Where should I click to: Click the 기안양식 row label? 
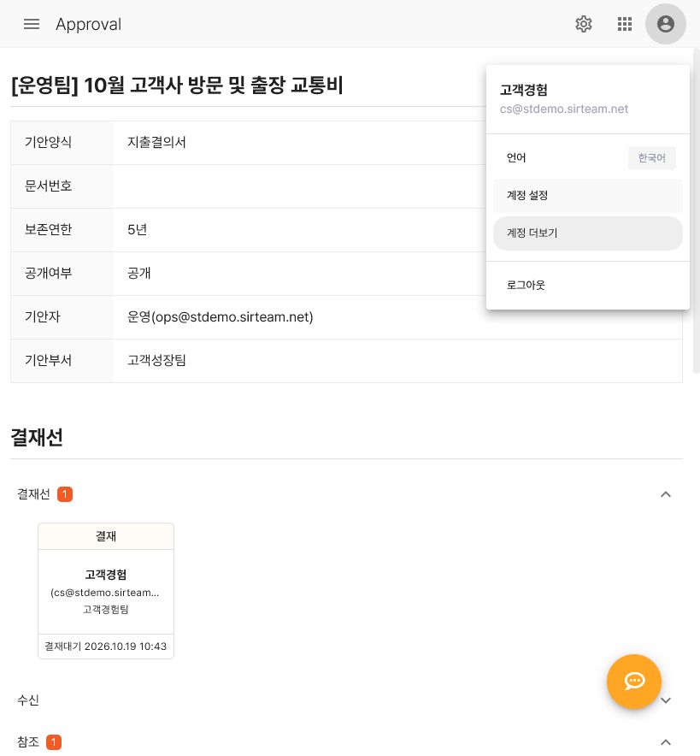48,142
